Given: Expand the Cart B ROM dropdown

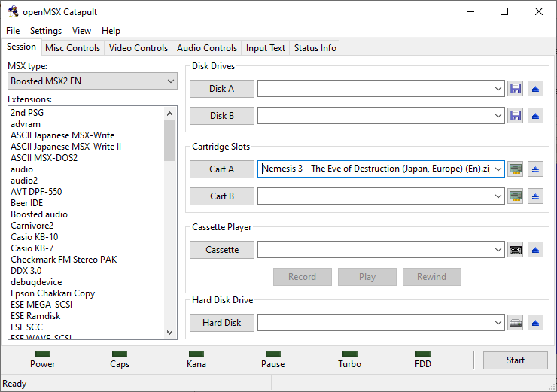Looking at the screenshot, I should tap(498, 196).
